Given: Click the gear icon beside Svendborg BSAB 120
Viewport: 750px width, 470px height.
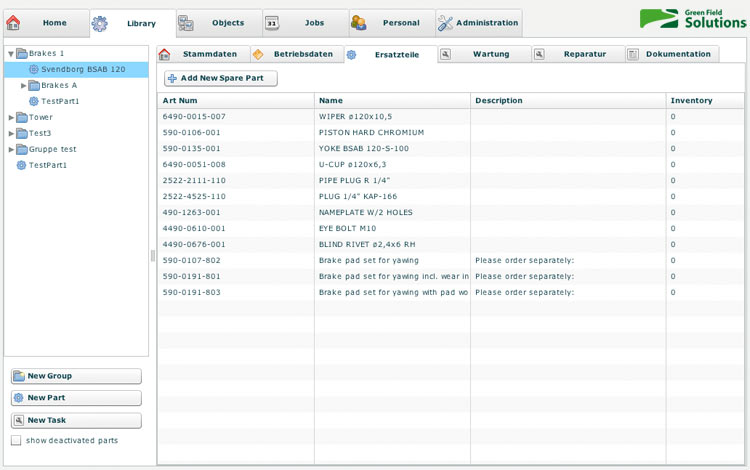Looking at the screenshot, I should pyautogui.click(x=33, y=70).
